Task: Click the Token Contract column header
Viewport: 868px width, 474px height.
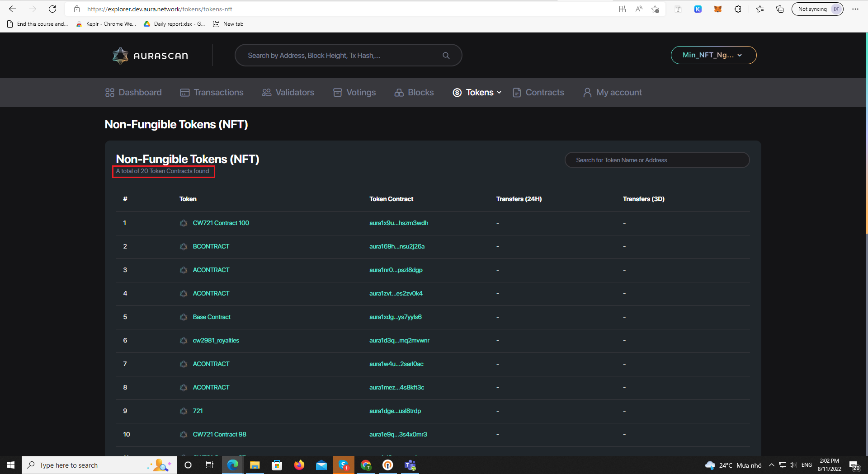Action: tap(392, 199)
